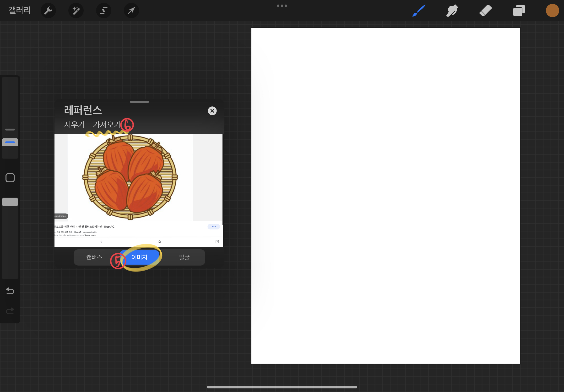Select the Eraser tool
Image resolution: width=564 pixels, height=392 pixels.
485,11
